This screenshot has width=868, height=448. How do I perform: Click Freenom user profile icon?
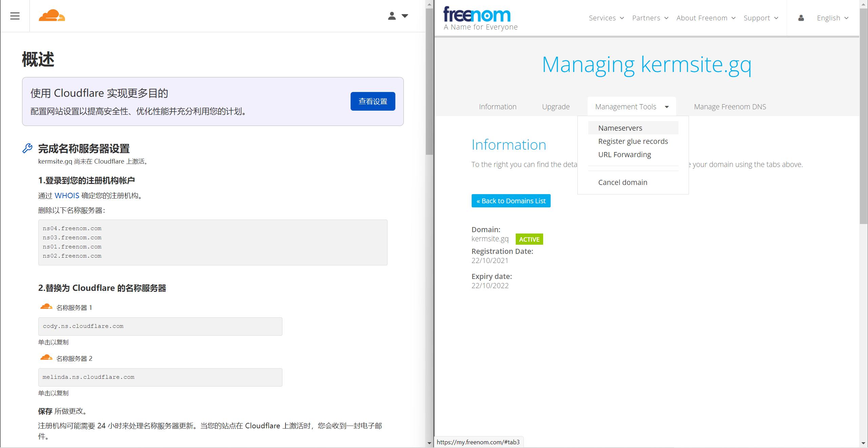pos(801,18)
